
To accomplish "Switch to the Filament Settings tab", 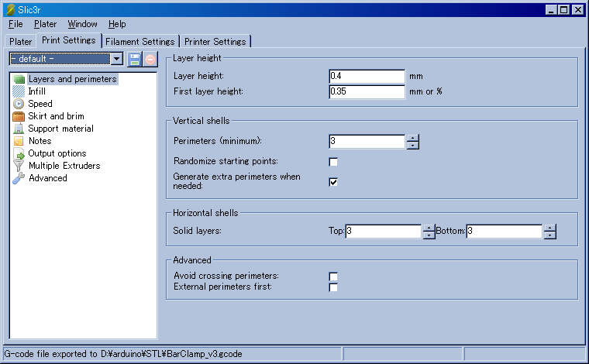I will 140,41.
